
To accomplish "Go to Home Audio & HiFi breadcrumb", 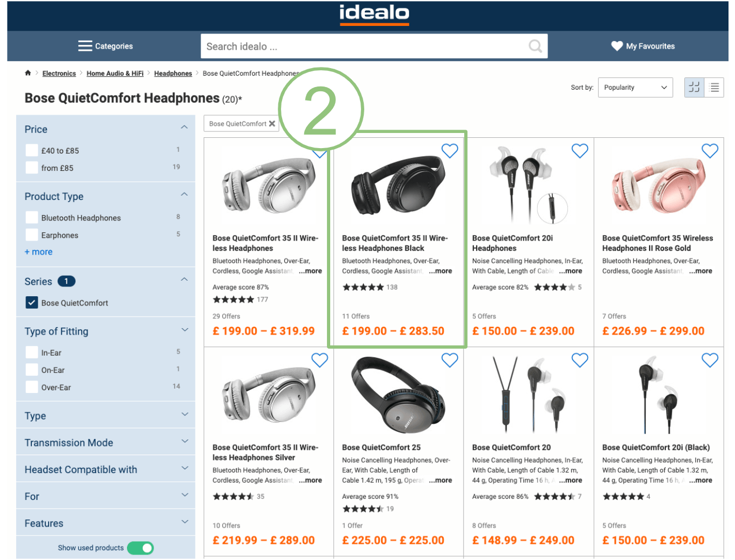I will tap(115, 74).
